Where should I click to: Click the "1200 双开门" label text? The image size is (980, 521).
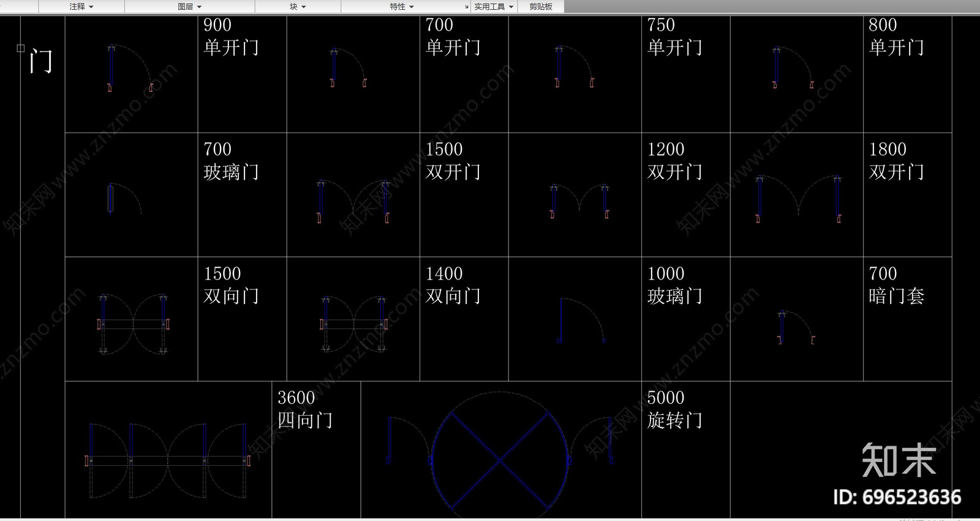click(674, 161)
